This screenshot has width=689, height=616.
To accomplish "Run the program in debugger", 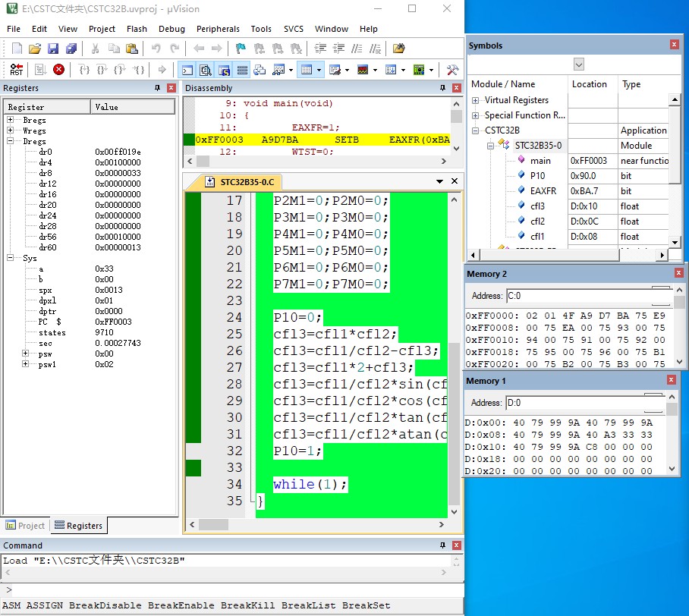I will click(x=40, y=70).
